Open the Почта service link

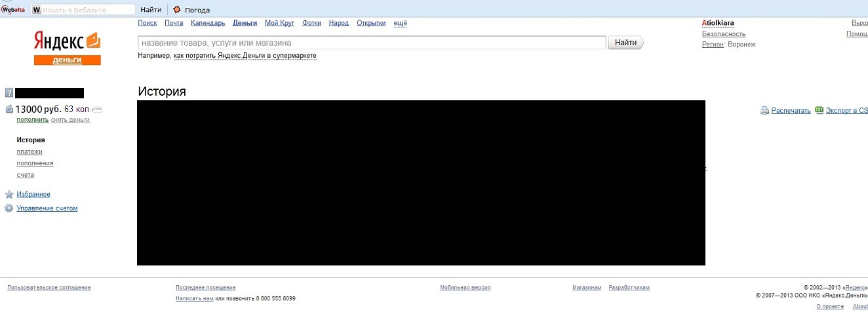point(174,23)
